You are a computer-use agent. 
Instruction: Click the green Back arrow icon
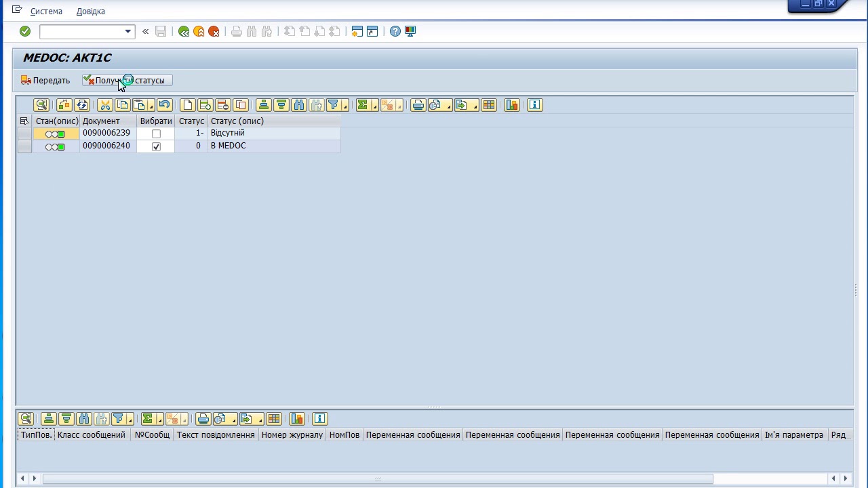pos(184,31)
